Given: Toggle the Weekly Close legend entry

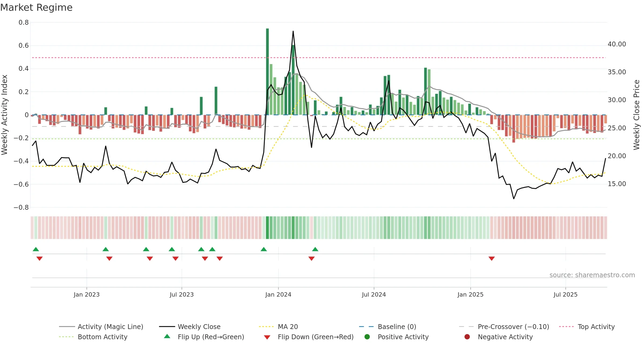Looking at the screenshot, I should tap(190, 327).
